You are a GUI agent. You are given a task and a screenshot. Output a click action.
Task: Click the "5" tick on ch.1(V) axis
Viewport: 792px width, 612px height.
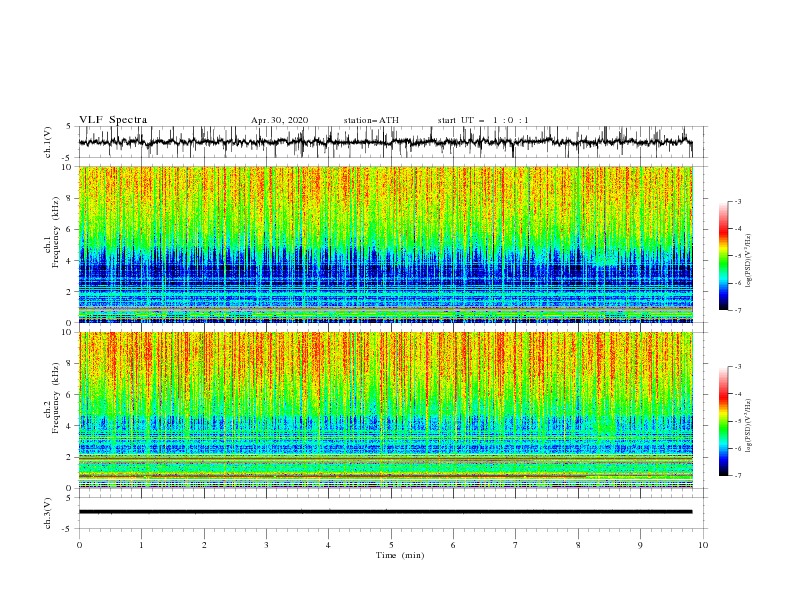point(69,127)
